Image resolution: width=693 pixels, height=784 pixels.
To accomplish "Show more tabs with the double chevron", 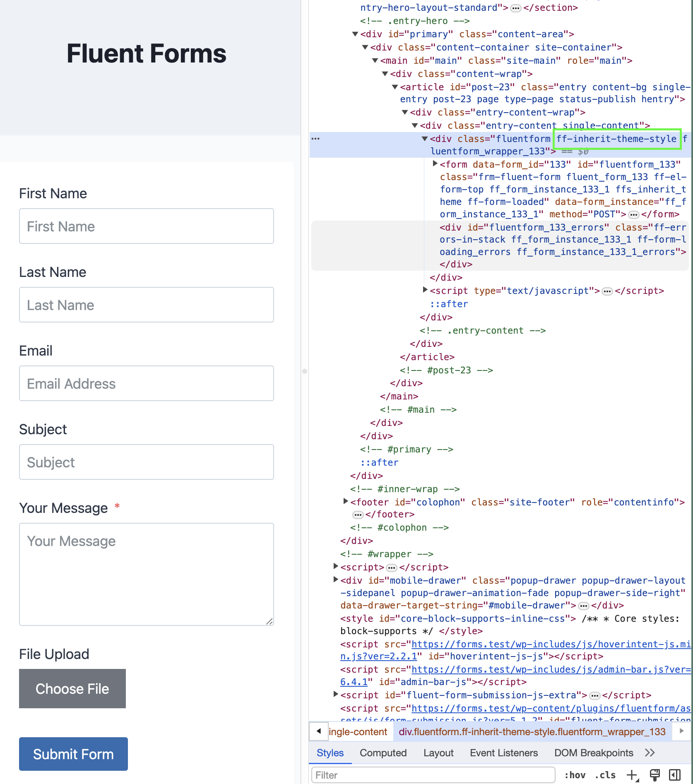I will tap(650, 753).
